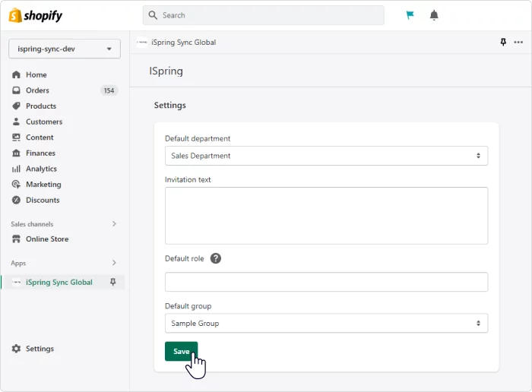
Task: Select iSpring Sync Global app link
Action: (x=59, y=282)
